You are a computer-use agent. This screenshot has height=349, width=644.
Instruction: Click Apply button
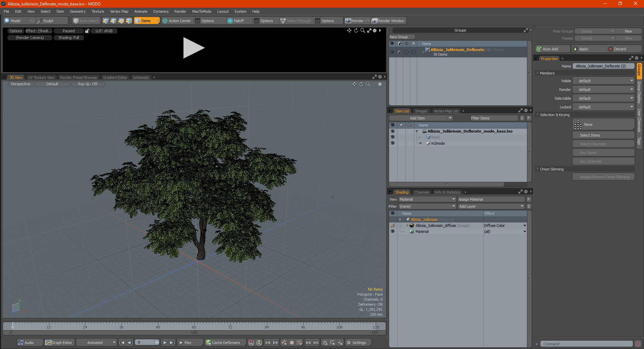coord(589,49)
